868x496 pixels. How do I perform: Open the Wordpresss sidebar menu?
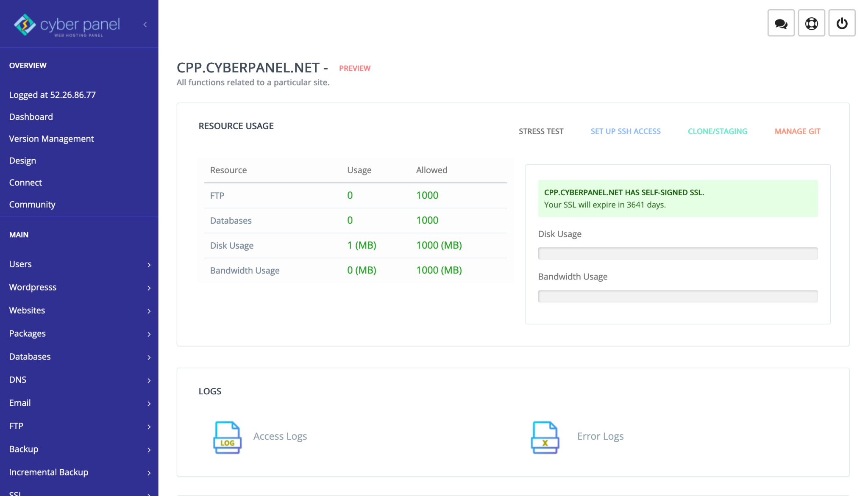pyautogui.click(x=79, y=287)
